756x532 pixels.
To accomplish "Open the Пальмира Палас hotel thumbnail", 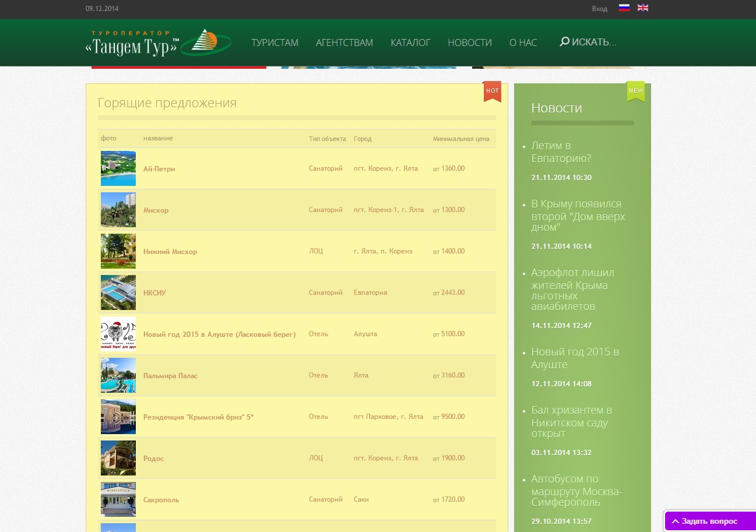I will [x=118, y=375].
